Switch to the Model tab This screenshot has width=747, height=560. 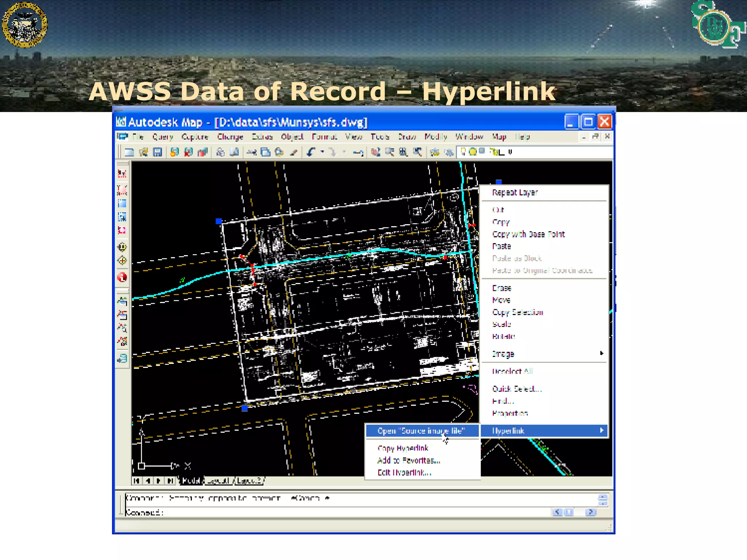[x=191, y=481]
